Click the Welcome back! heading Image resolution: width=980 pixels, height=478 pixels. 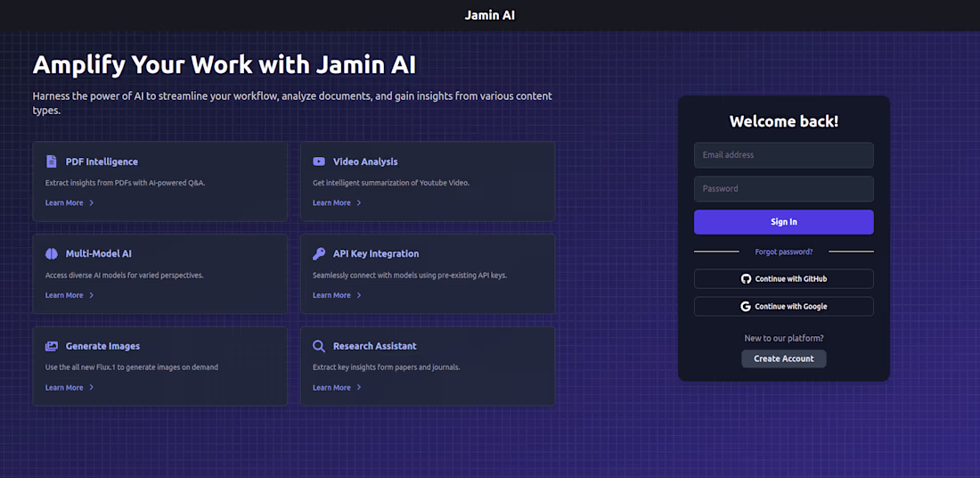784,121
